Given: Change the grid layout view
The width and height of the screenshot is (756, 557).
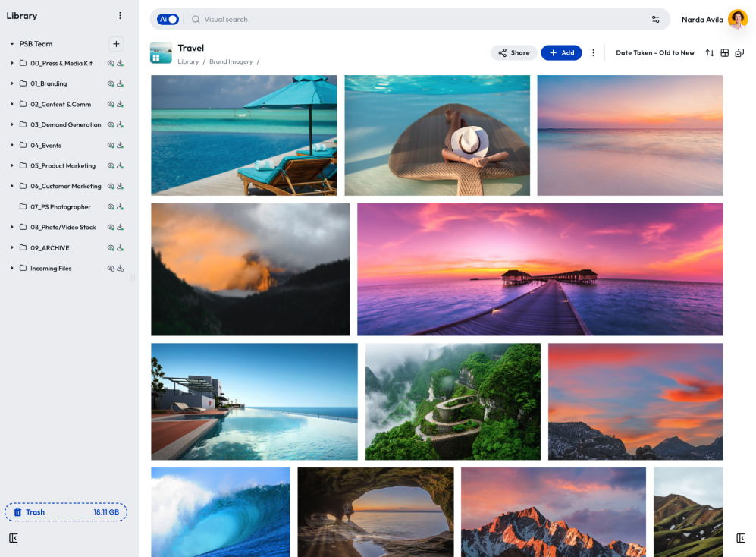Looking at the screenshot, I should coord(725,52).
